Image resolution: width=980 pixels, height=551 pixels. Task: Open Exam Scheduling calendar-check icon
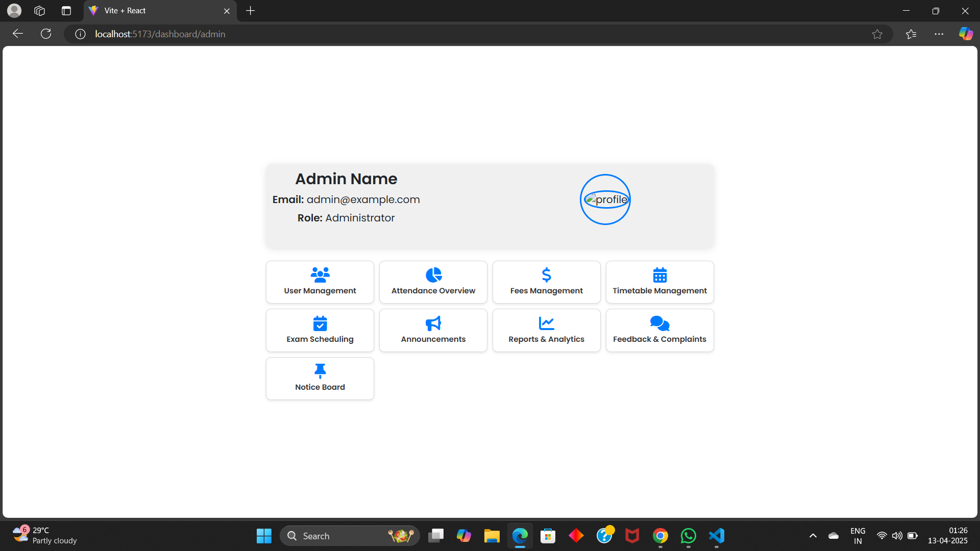point(320,323)
